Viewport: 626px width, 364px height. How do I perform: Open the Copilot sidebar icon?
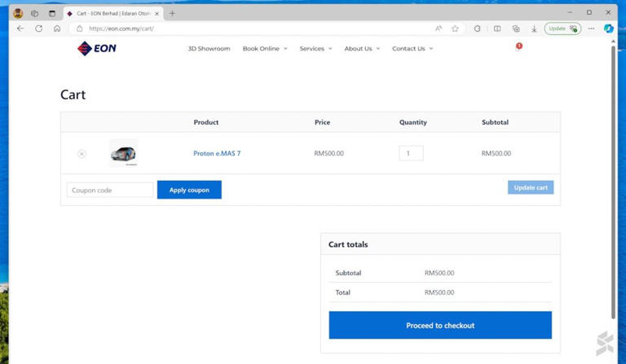coord(608,29)
